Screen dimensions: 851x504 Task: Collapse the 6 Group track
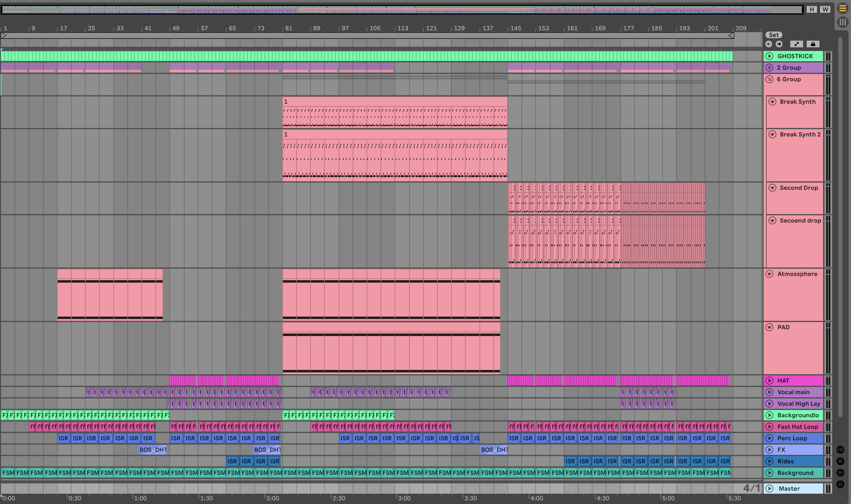pos(770,79)
